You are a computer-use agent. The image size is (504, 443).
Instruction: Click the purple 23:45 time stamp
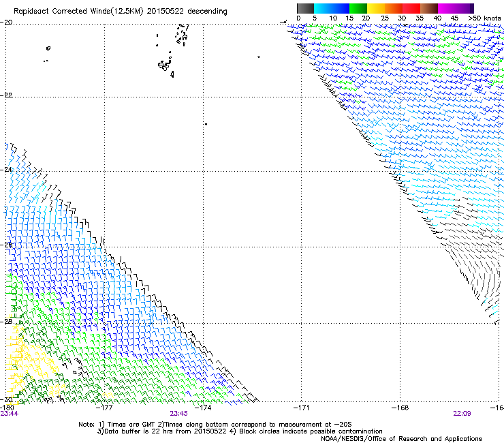(178, 414)
